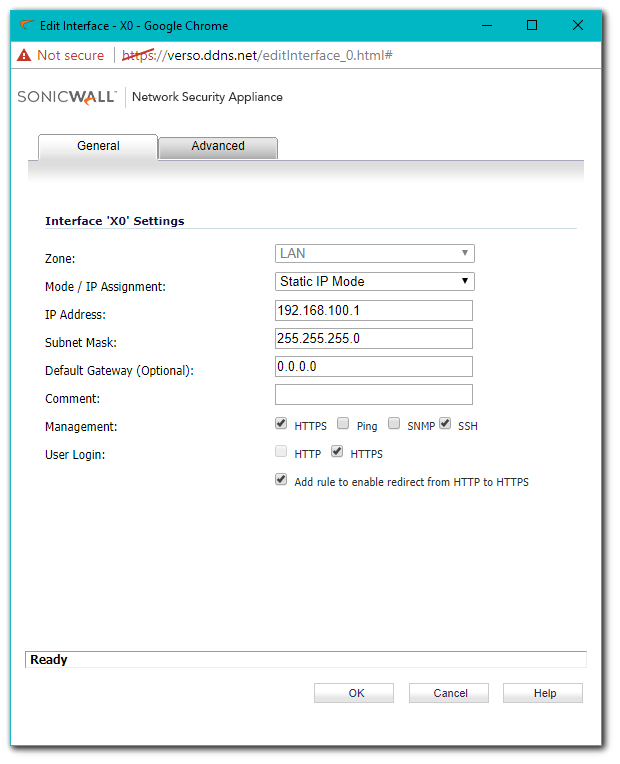Viewport: 620px width, 764px height.
Task: Click the Comment text box
Action: tap(373, 395)
